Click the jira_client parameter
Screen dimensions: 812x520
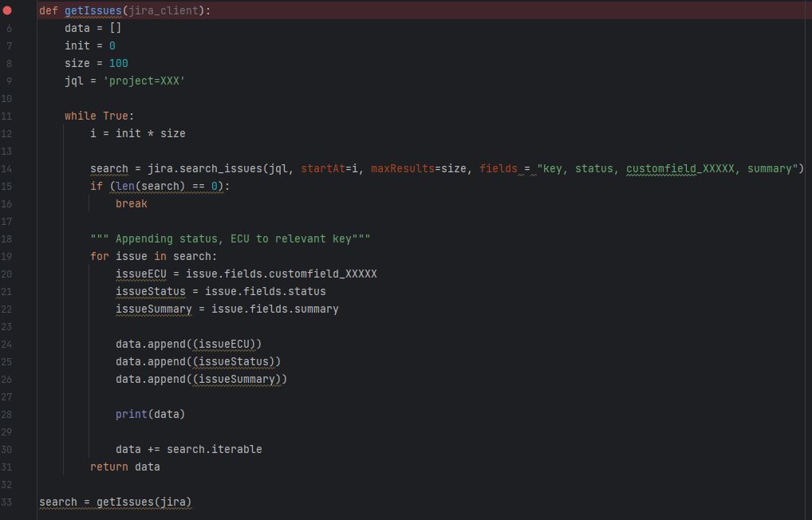(164, 11)
